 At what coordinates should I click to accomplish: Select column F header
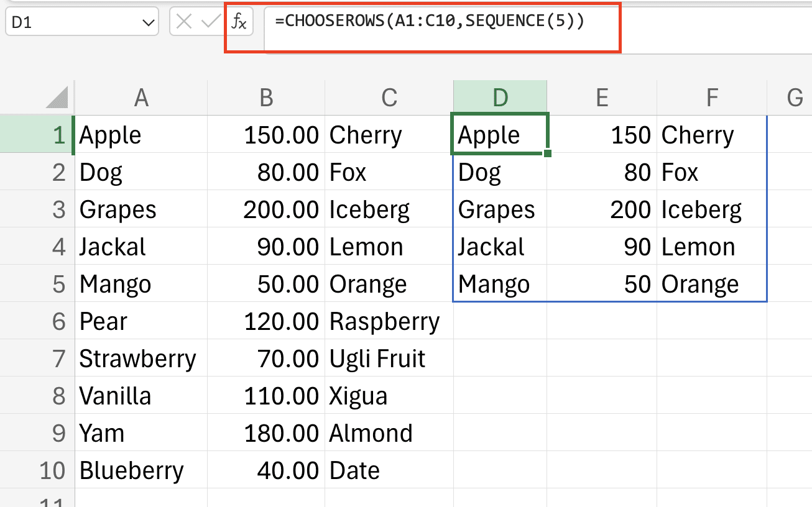712,98
